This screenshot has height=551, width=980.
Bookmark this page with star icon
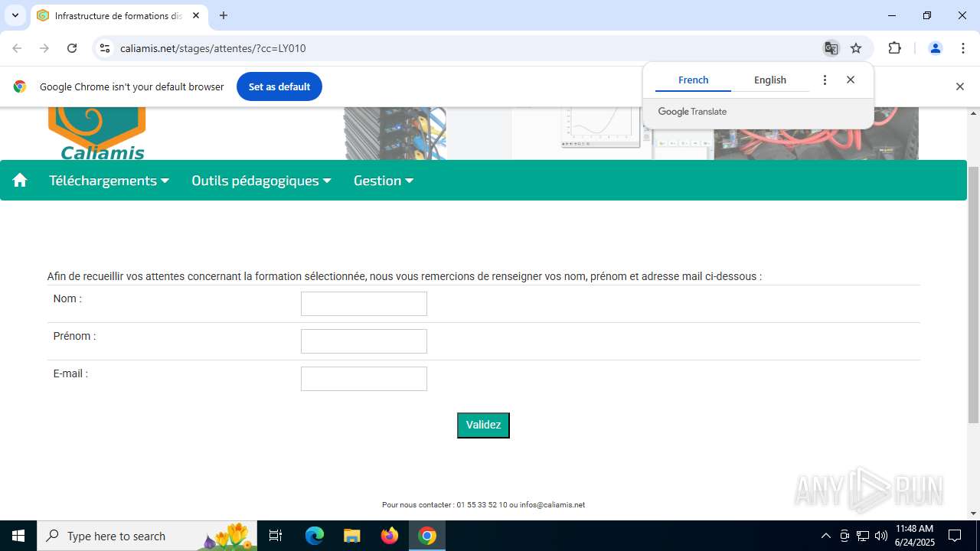[x=856, y=48]
